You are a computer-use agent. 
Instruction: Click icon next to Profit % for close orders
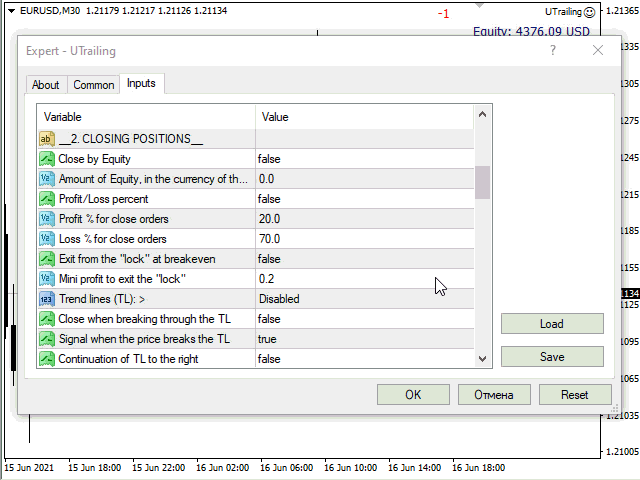pyautogui.click(x=47, y=219)
